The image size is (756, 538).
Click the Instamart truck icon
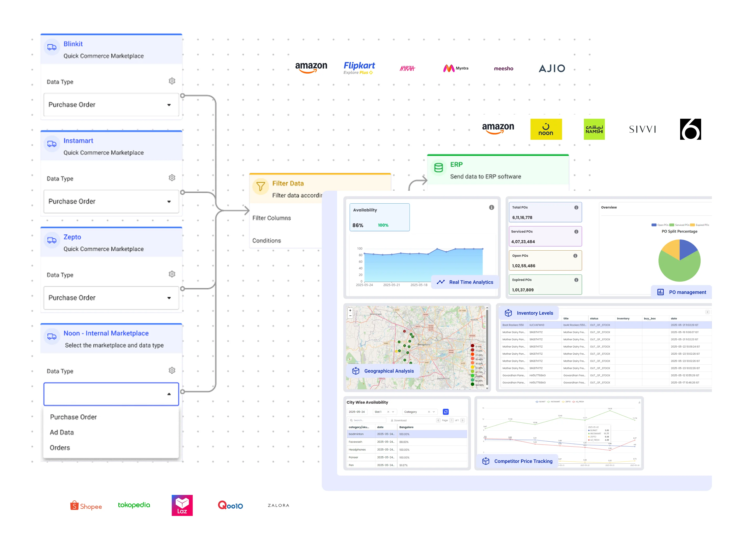(52, 144)
